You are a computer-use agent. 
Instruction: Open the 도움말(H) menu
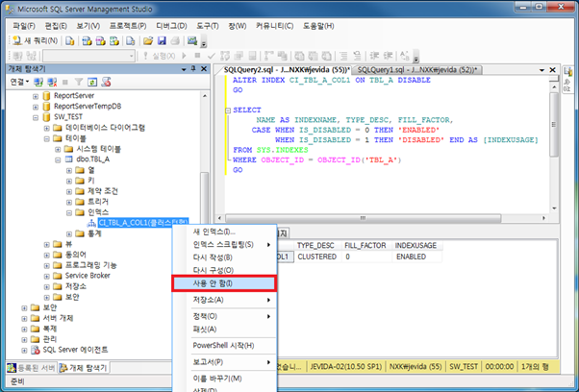click(x=318, y=26)
